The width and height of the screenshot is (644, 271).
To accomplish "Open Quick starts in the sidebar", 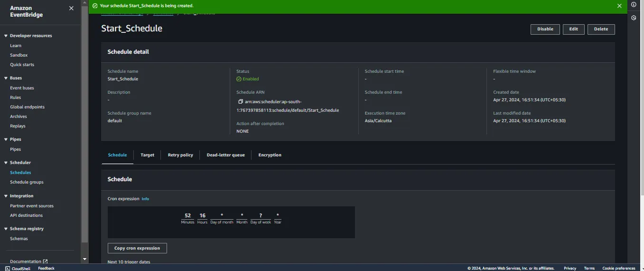I will coord(22,65).
